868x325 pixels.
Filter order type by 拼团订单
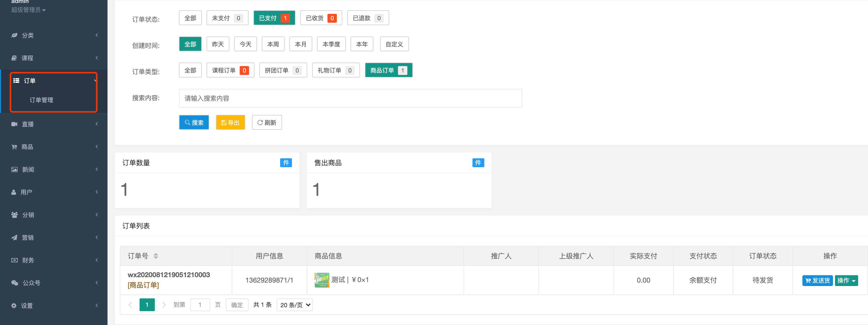coord(283,70)
